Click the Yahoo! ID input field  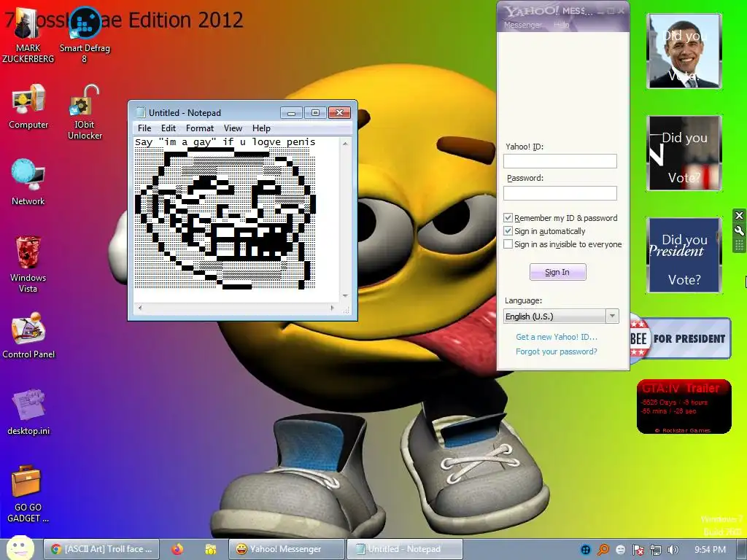click(560, 161)
